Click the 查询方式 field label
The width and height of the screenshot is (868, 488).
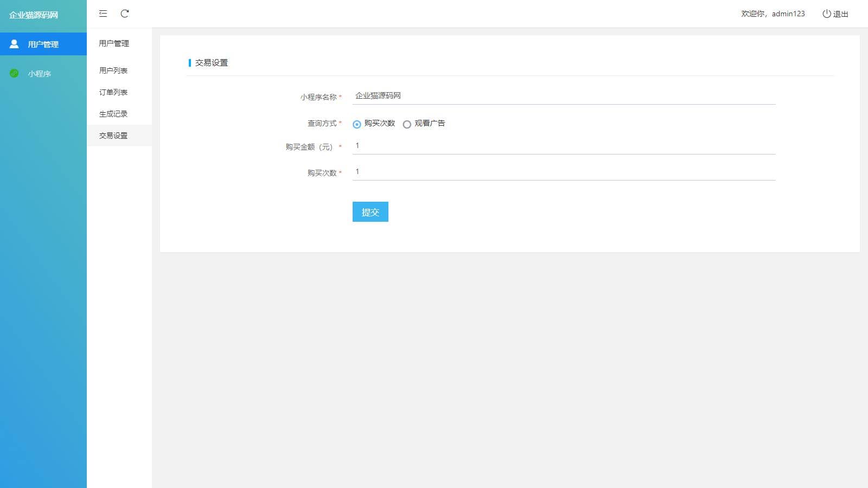[322, 124]
